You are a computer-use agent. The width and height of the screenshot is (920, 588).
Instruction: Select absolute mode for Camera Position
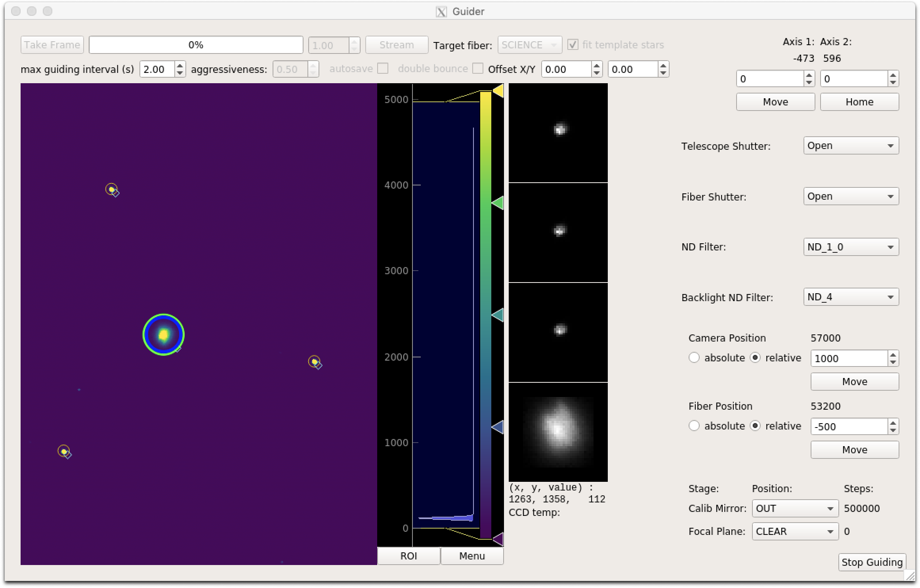coord(694,358)
